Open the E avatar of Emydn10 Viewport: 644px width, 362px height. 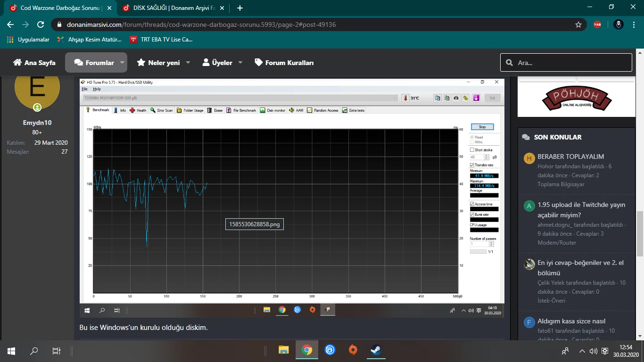[x=37, y=90]
